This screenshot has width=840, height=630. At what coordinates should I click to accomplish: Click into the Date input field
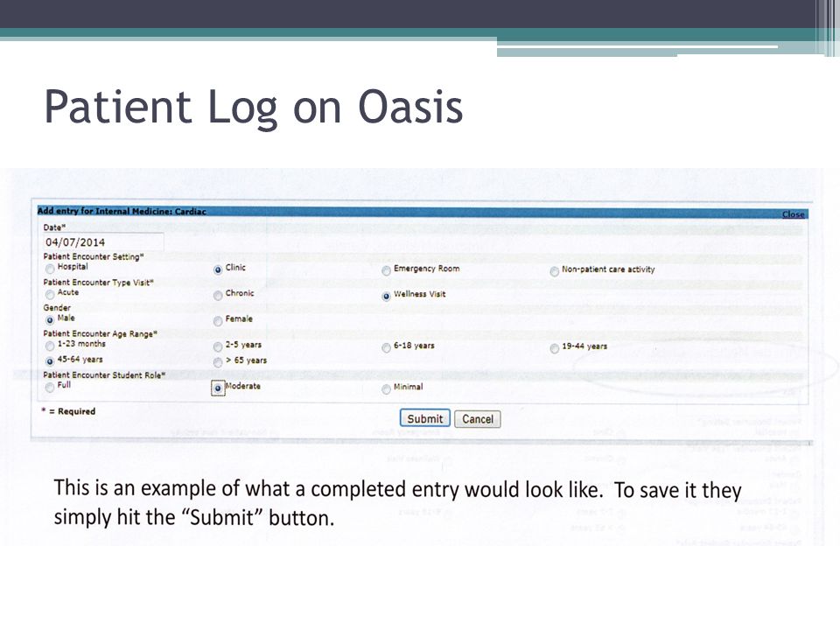103,242
